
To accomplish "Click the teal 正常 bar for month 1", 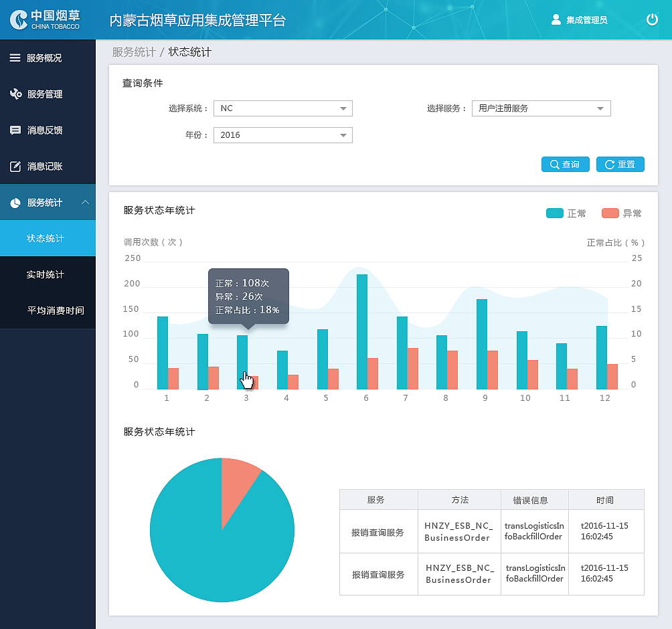I will 163,353.
